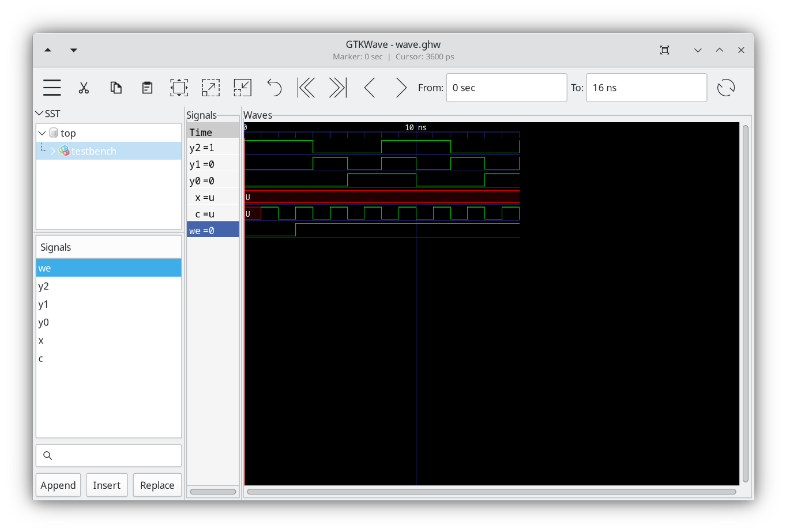The height and width of the screenshot is (532, 786).
Task: Jump to waveform start with double-left arrows
Action: tap(306, 88)
